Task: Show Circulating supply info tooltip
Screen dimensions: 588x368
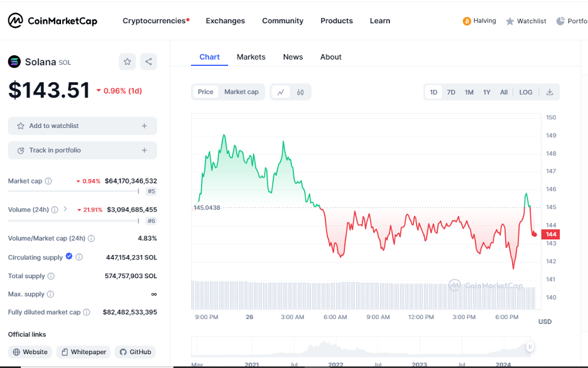Action: coord(79,257)
